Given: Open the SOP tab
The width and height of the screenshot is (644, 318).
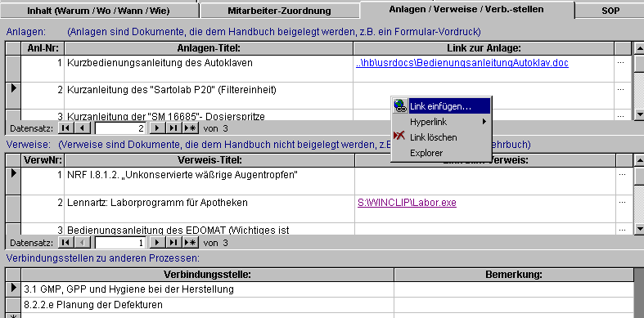Looking at the screenshot, I should pyautogui.click(x=610, y=11).
